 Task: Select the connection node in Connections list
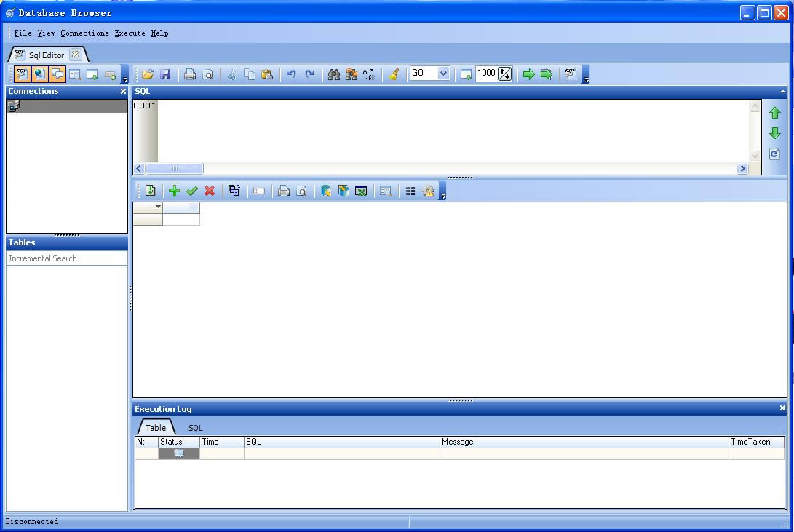(x=67, y=106)
